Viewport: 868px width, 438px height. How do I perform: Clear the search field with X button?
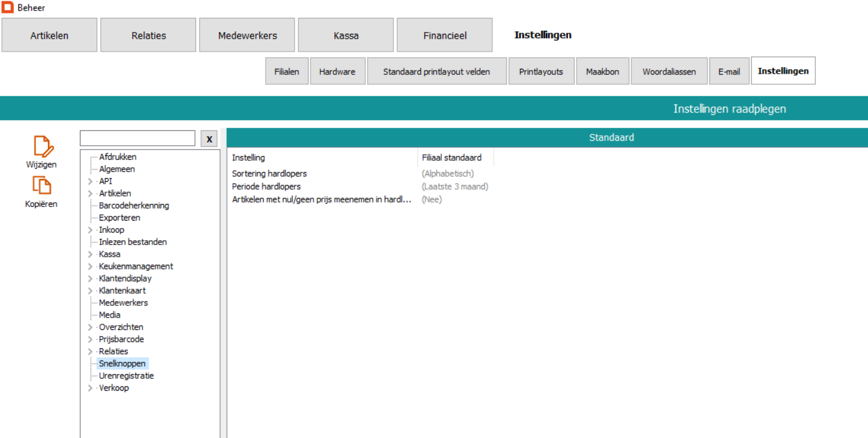click(209, 139)
